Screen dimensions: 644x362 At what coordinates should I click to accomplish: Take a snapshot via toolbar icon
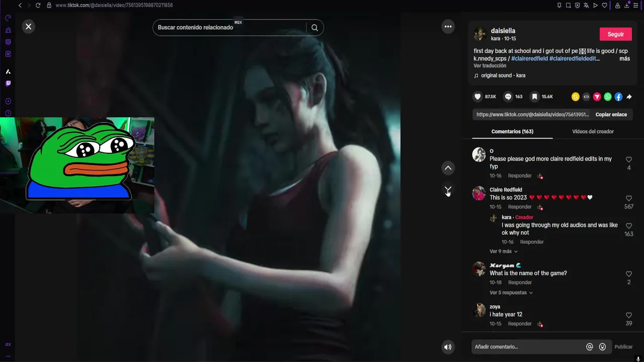click(x=568, y=6)
